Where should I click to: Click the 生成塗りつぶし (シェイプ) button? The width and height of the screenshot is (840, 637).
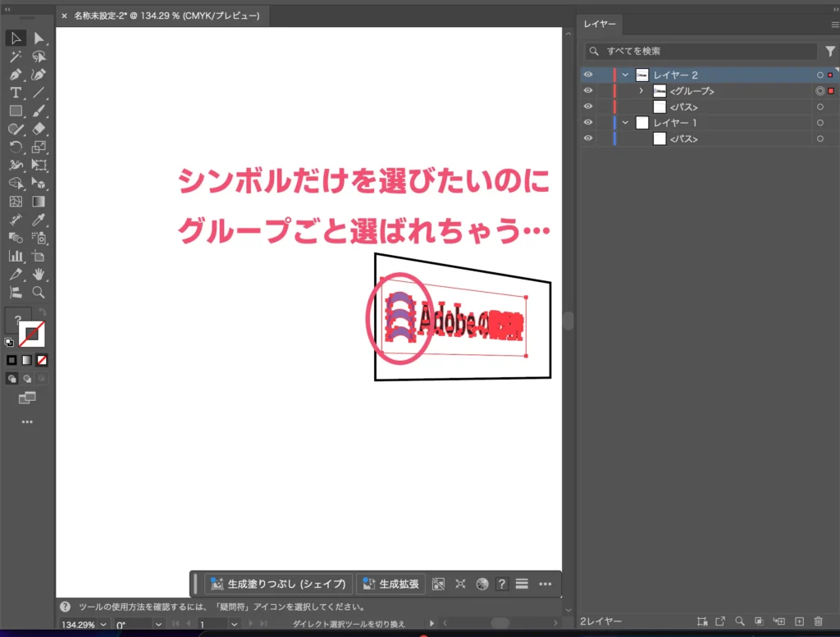click(279, 584)
